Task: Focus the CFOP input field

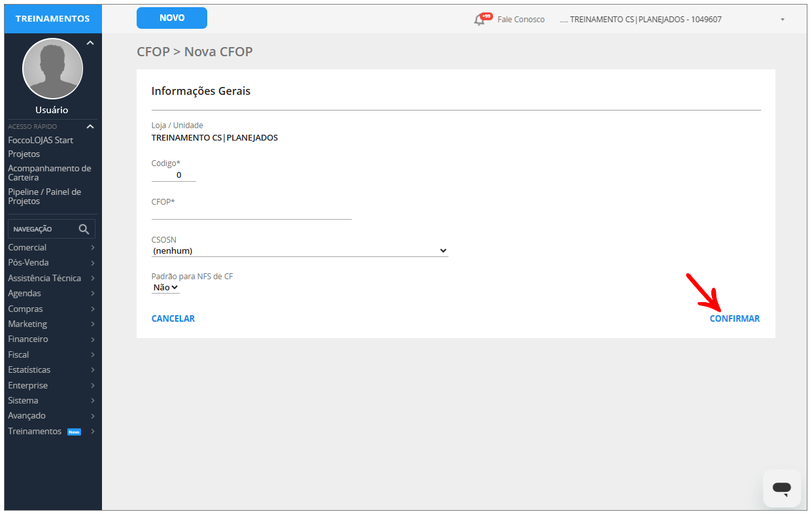Action: pyautogui.click(x=252, y=213)
